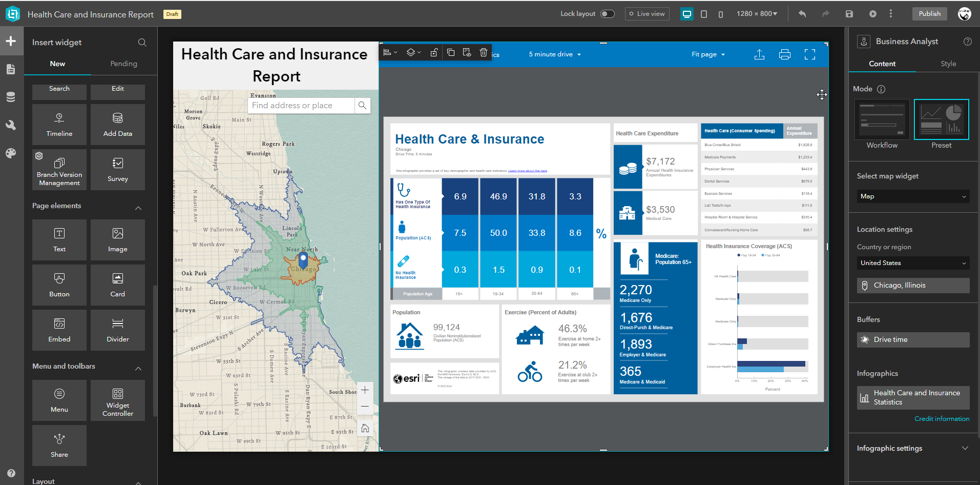Screen dimensions: 980x485
Task: Open the theme panel with the palette icon
Action: point(11,153)
